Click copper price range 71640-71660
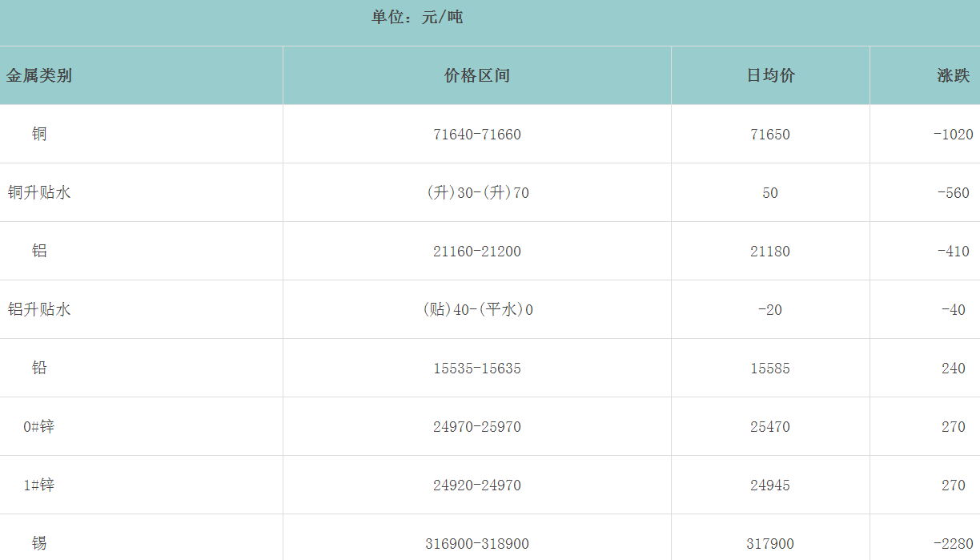 pos(477,135)
